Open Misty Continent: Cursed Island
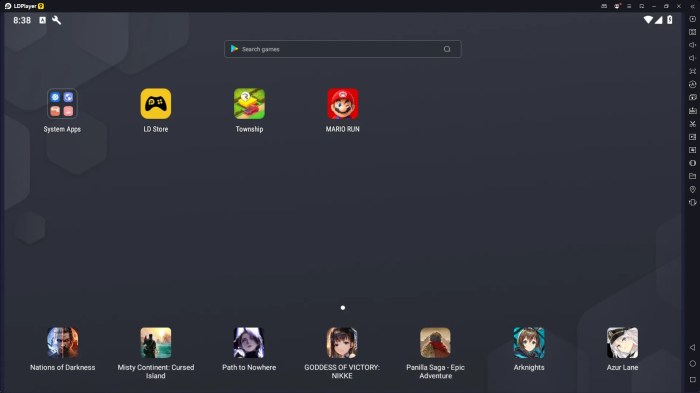This screenshot has height=393, width=700. click(x=156, y=343)
